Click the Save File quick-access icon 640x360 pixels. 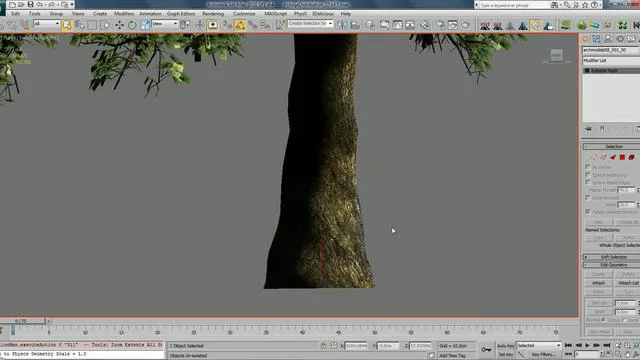tap(30, 4)
